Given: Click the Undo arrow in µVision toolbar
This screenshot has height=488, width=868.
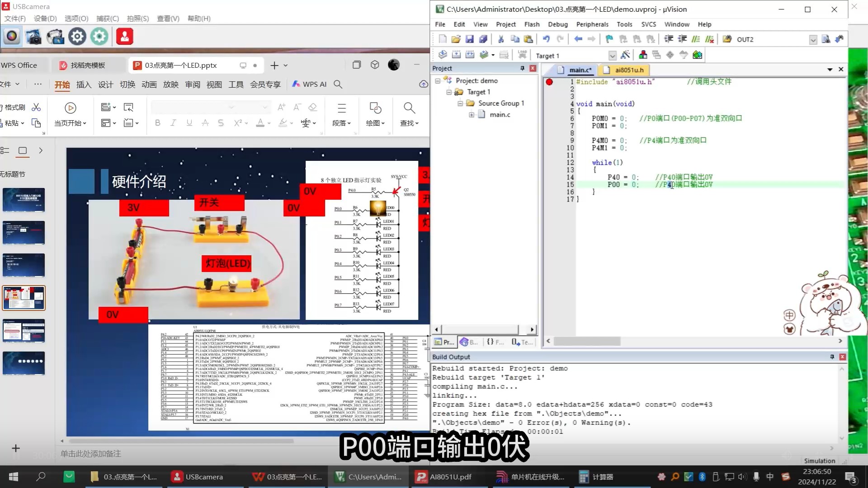Looking at the screenshot, I should coord(546,39).
